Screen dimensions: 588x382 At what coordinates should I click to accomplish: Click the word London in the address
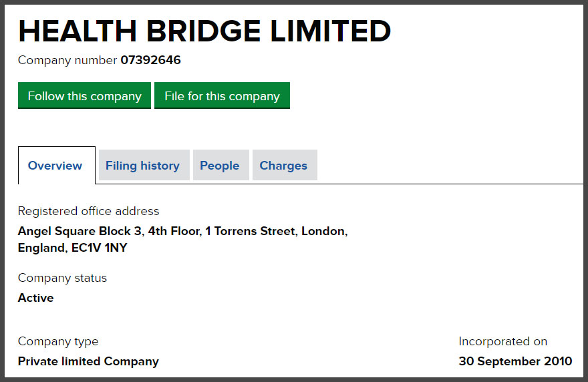324,231
